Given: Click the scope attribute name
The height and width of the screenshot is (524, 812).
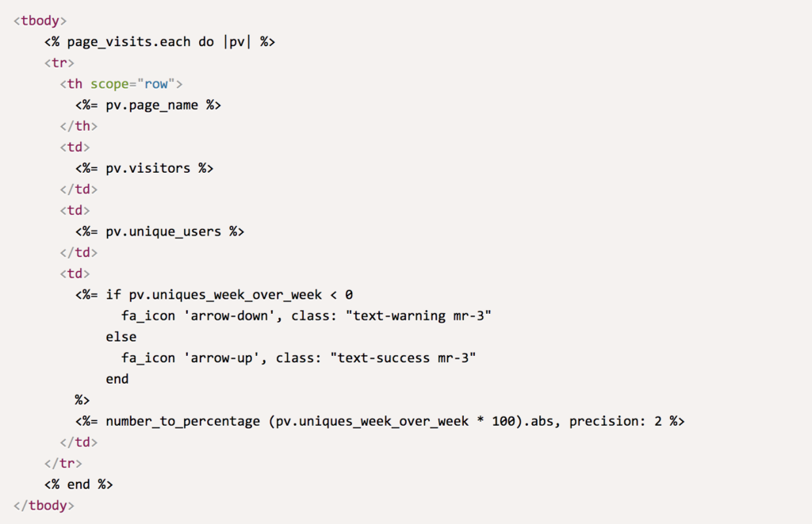Looking at the screenshot, I should click(109, 84).
